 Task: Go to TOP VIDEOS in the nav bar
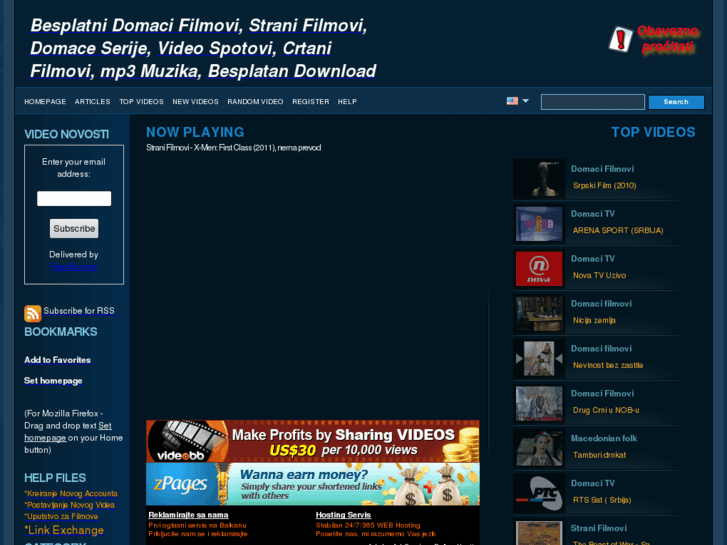coord(141,102)
